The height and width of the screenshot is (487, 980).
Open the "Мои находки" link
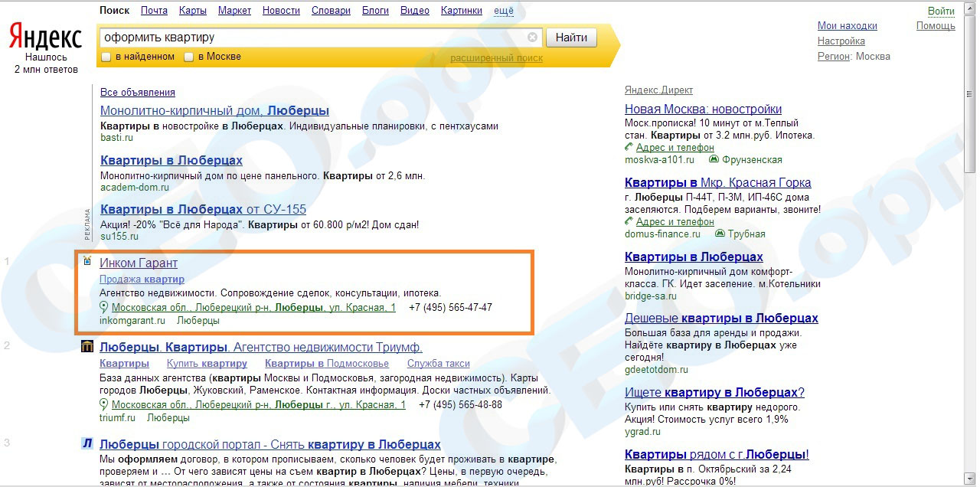coord(848,26)
